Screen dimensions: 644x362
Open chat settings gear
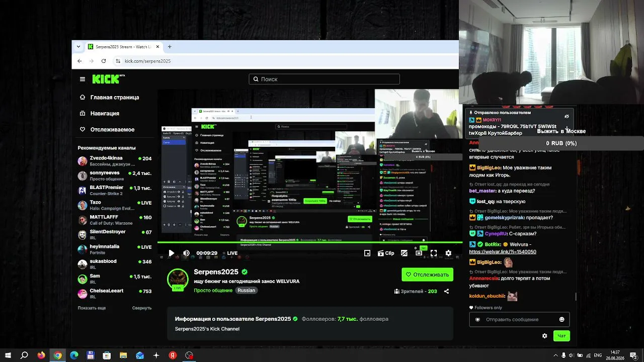(x=544, y=336)
